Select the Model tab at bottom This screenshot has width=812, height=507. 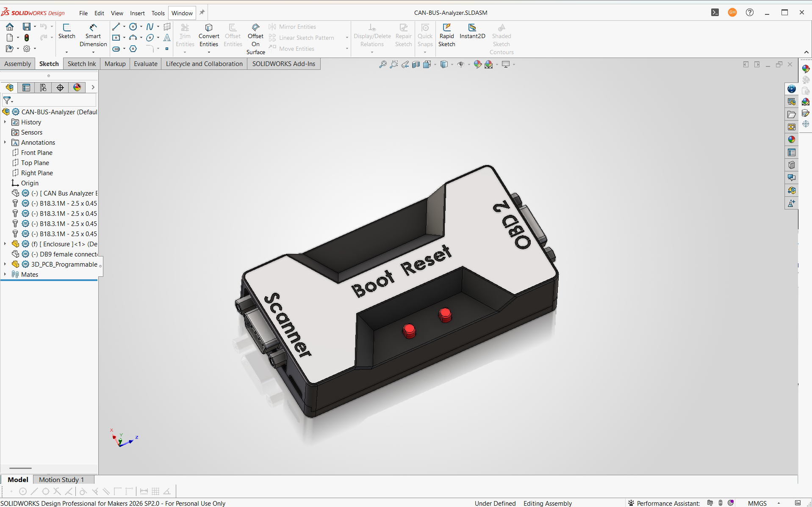[18, 479]
